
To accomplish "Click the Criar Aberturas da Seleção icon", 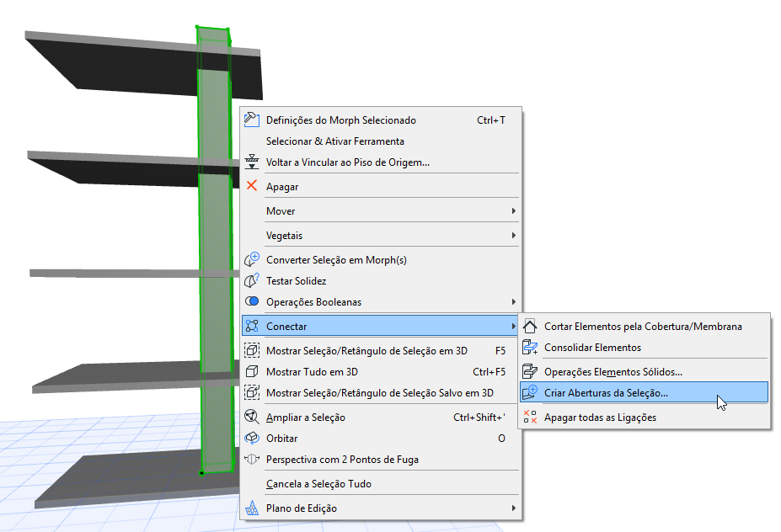I will click(530, 392).
